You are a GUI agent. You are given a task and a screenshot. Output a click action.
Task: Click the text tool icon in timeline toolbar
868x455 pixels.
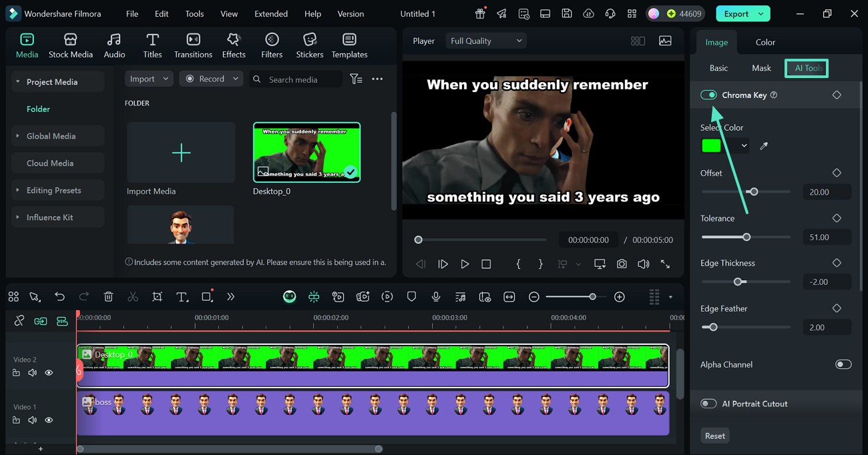pyautogui.click(x=182, y=297)
